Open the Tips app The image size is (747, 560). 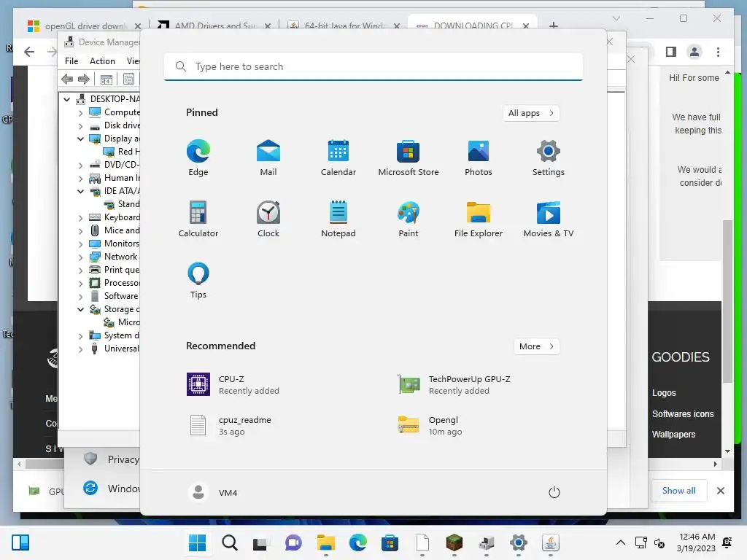(198, 281)
